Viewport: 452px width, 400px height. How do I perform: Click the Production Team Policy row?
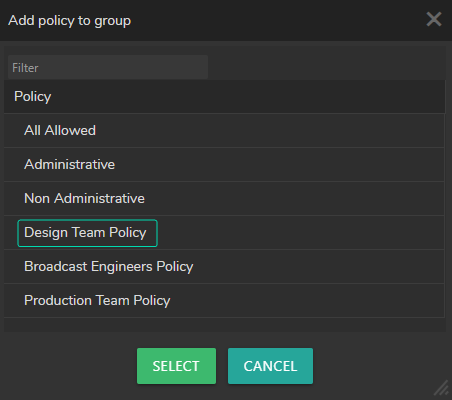coord(224,301)
